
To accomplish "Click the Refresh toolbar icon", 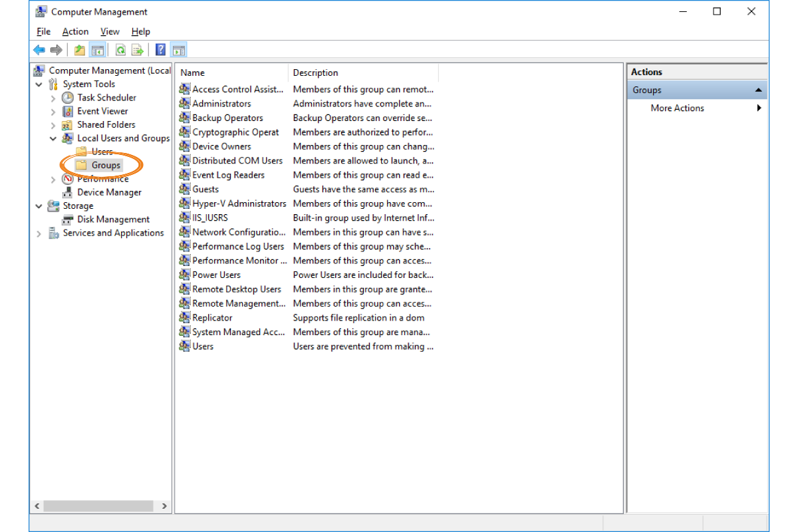I will pyautogui.click(x=120, y=50).
